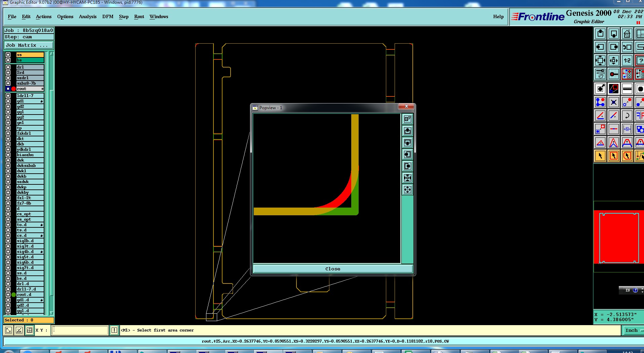The image size is (644, 353).
Task: Open the wrench and palette settings icon
Action: [600, 74]
